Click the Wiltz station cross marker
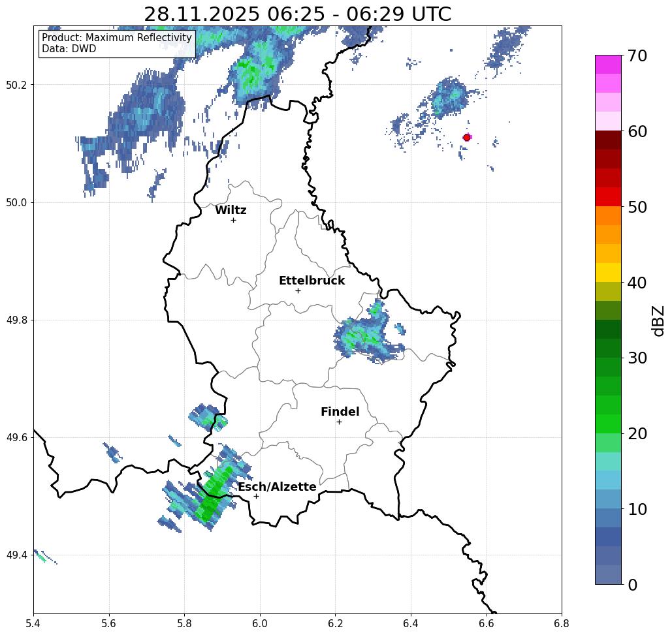Screen dimensions: 672x635 234,221
